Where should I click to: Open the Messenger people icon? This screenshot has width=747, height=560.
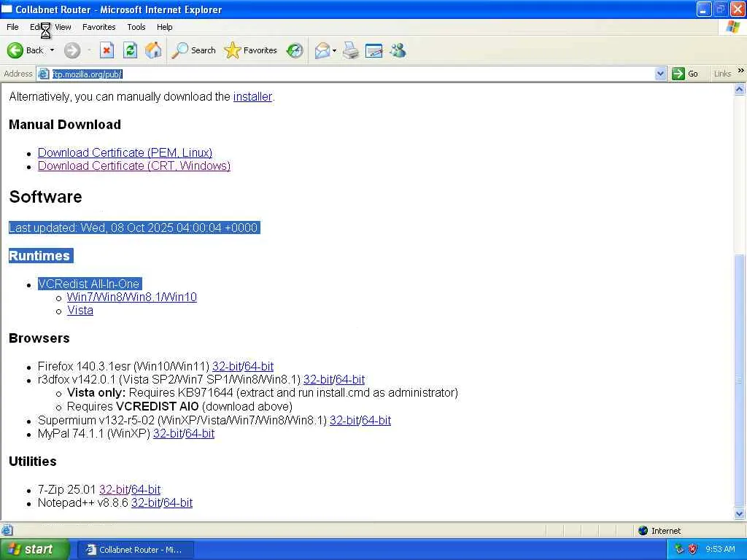(x=398, y=50)
